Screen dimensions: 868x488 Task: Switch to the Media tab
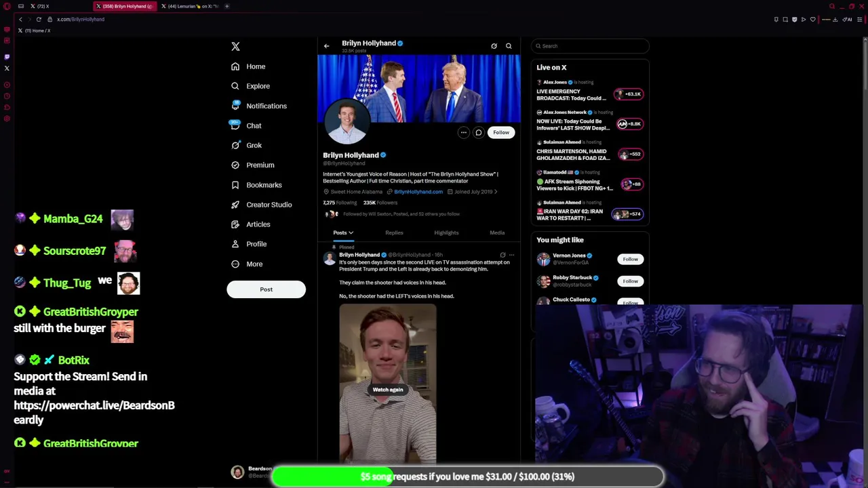pyautogui.click(x=497, y=232)
